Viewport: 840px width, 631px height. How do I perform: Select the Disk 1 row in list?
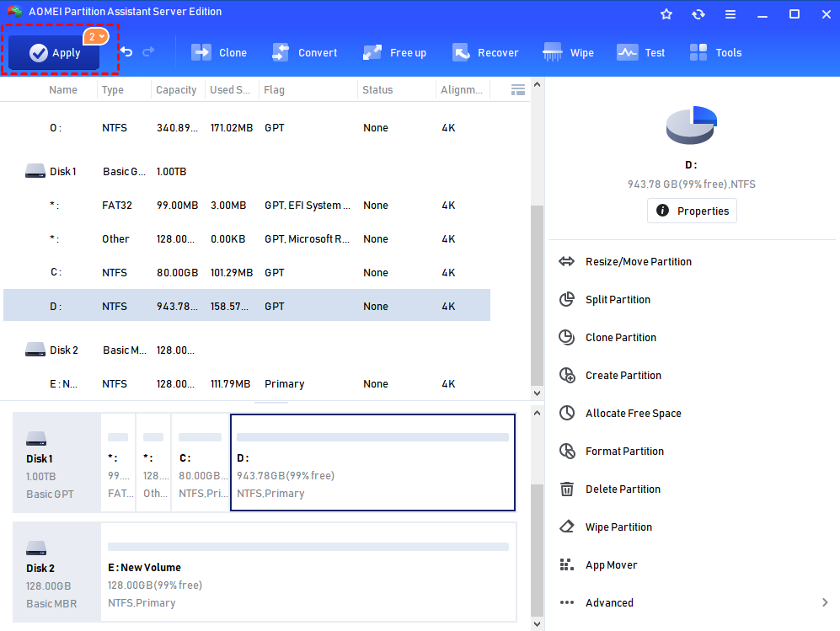[x=247, y=171]
